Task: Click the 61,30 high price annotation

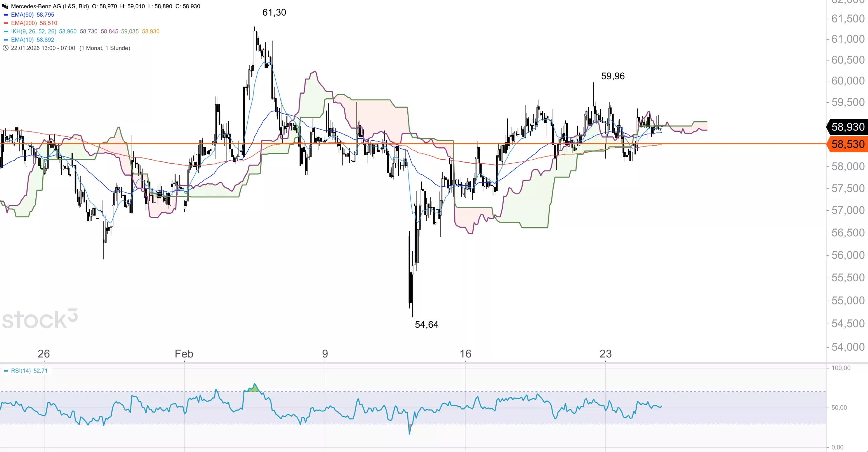Action: (x=274, y=13)
